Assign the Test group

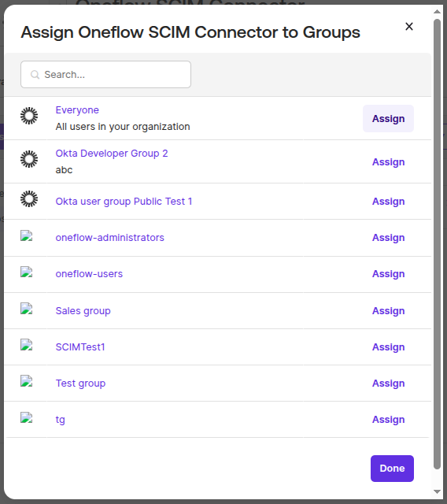click(x=388, y=384)
